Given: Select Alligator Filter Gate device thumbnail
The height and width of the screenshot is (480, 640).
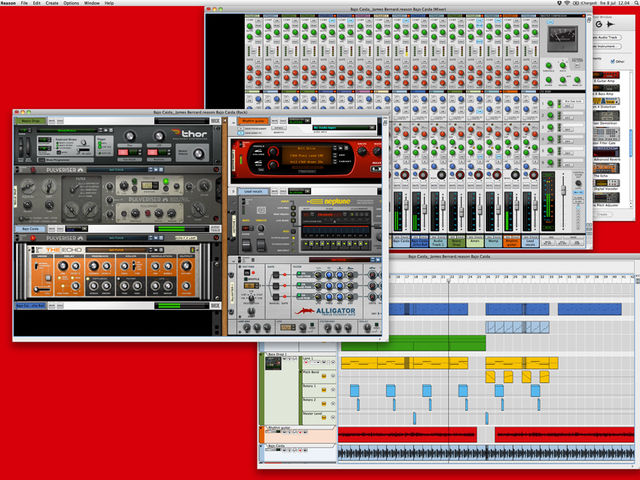Looking at the screenshot, I should [606, 133].
